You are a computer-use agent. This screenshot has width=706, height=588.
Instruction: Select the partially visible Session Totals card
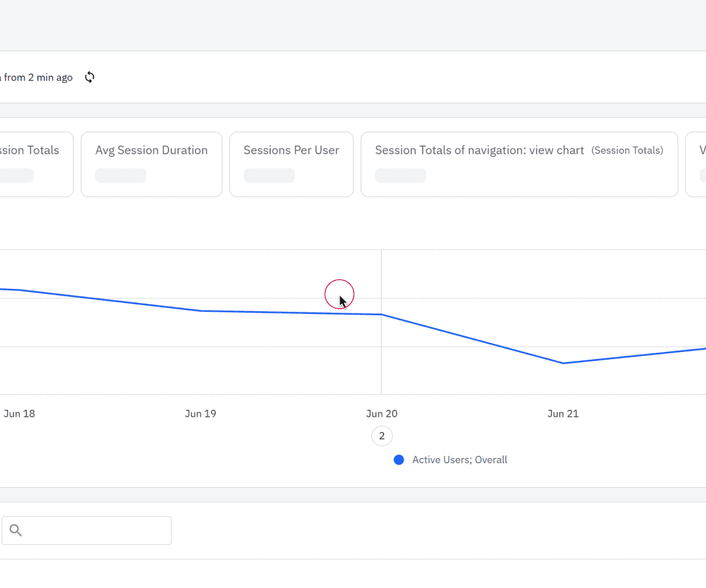click(35, 164)
